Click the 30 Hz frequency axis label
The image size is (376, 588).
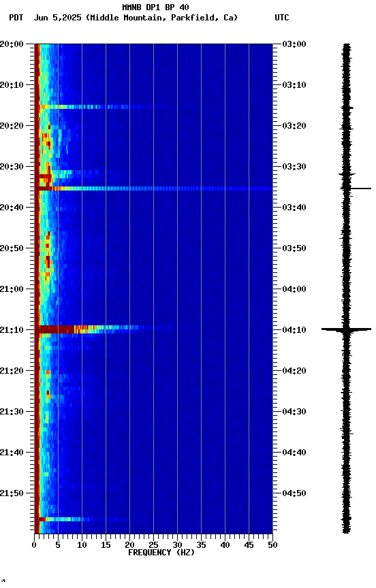(177, 545)
